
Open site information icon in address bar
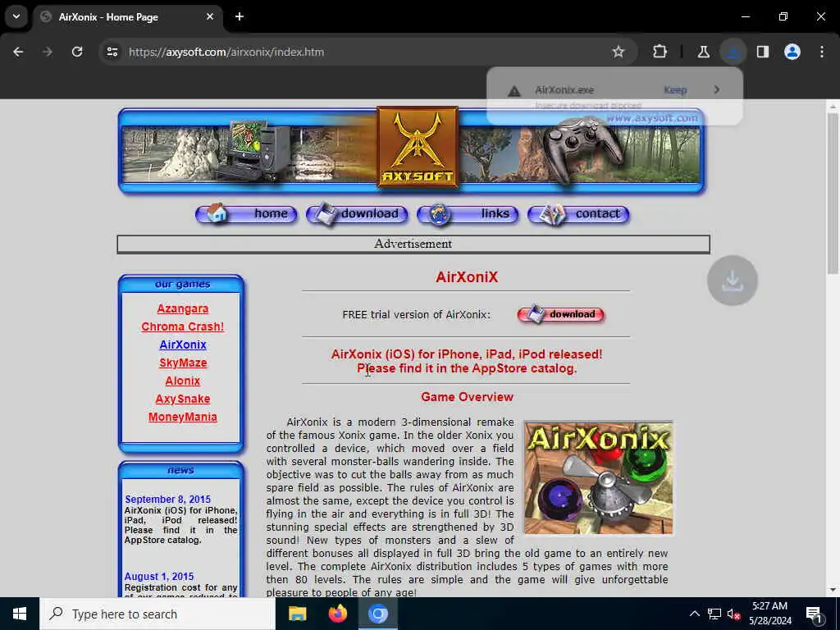click(112, 52)
